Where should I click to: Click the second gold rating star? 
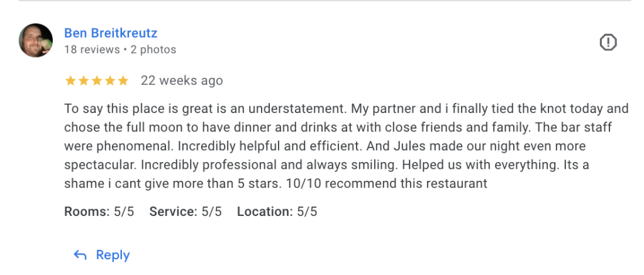tap(84, 81)
